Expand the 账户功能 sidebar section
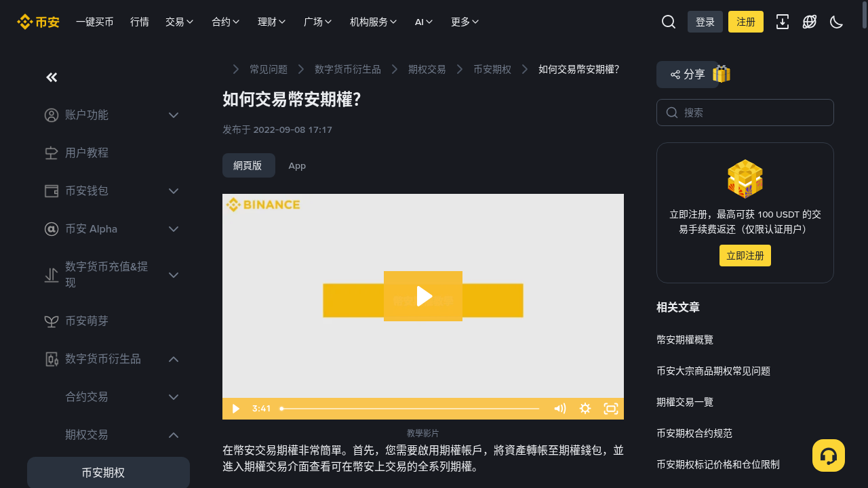This screenshot has width=868, height=488. click(x=174, y=115)
